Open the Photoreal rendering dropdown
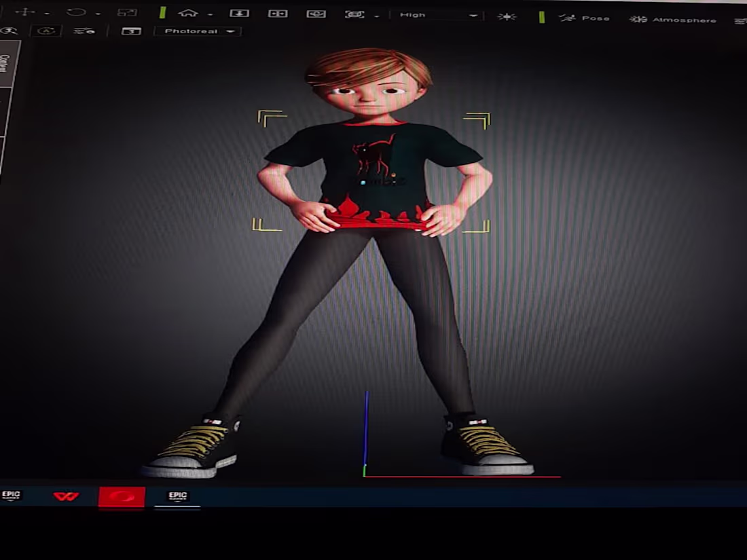Viewport: 747px width, 560px height. (x=196, y=31)
